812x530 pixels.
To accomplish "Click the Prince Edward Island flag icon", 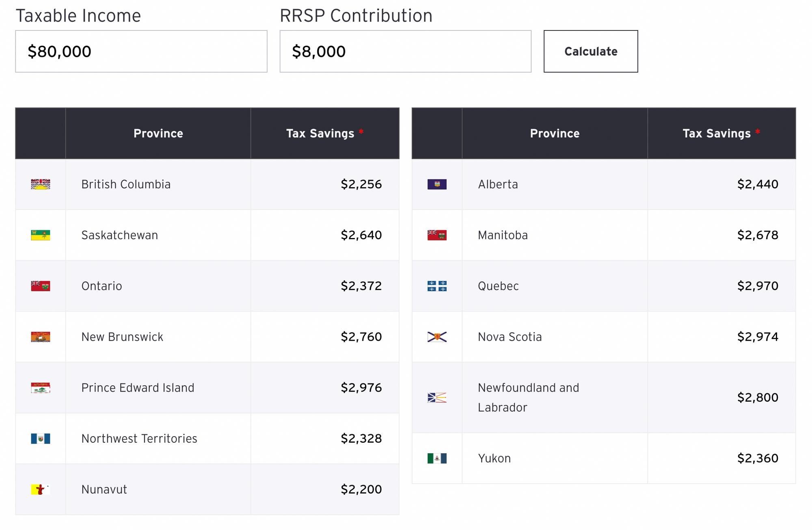I will pyautogui.click(x=41, y=388).
